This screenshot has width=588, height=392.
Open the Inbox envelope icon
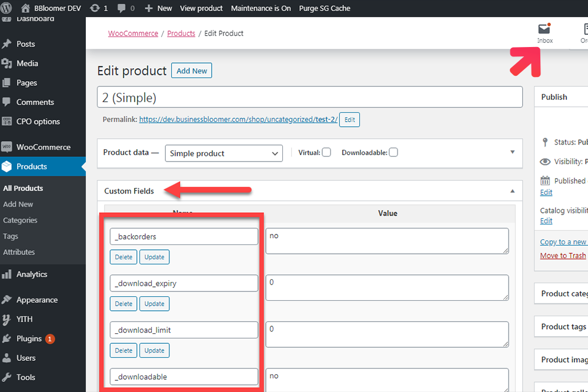[544, 28]
